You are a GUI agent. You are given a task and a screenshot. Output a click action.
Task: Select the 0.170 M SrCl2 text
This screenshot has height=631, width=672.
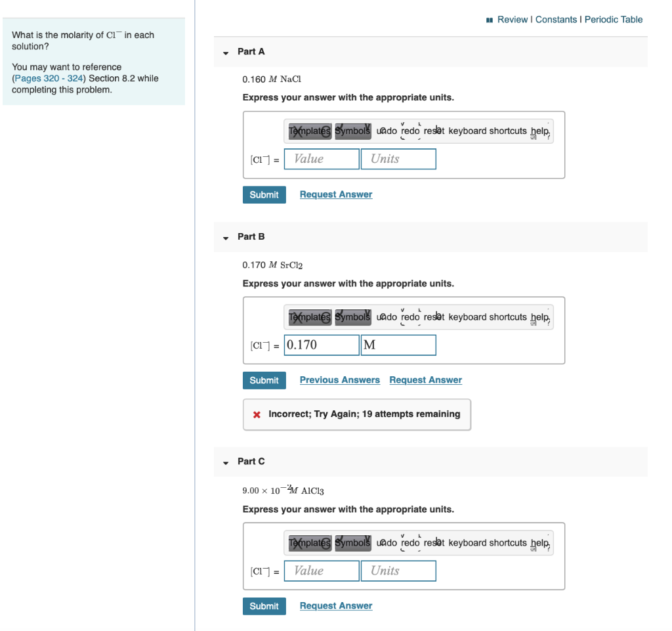tap(272, 265)
